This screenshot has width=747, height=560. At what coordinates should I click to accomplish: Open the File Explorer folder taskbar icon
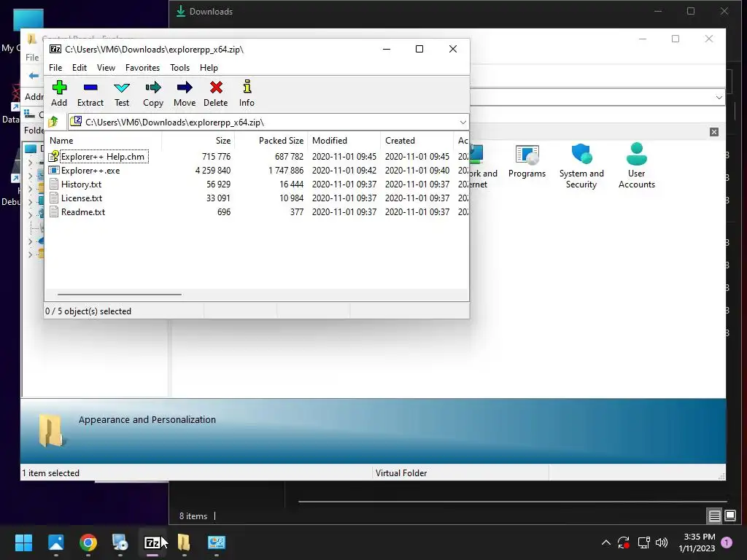pyautogui.click(x=184, y=542)
